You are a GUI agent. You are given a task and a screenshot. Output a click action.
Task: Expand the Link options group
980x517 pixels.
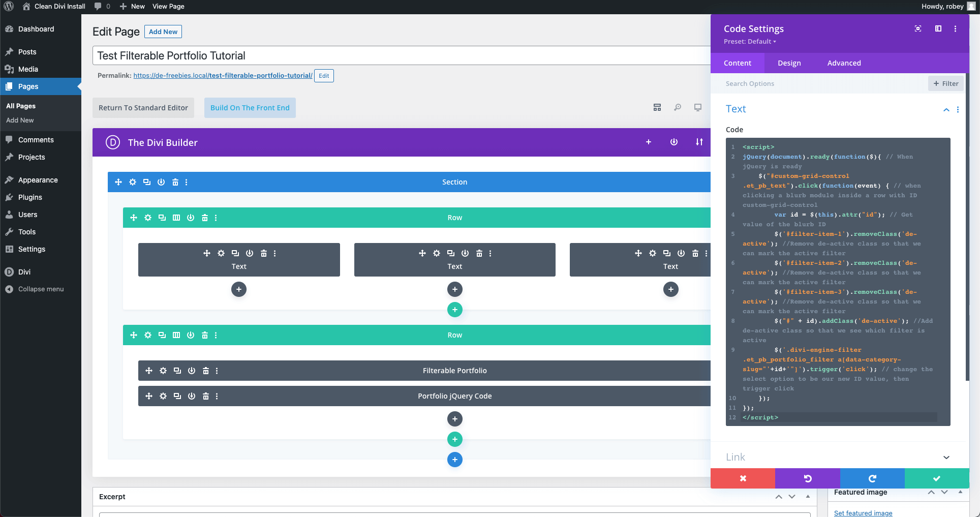pos(946,457)
